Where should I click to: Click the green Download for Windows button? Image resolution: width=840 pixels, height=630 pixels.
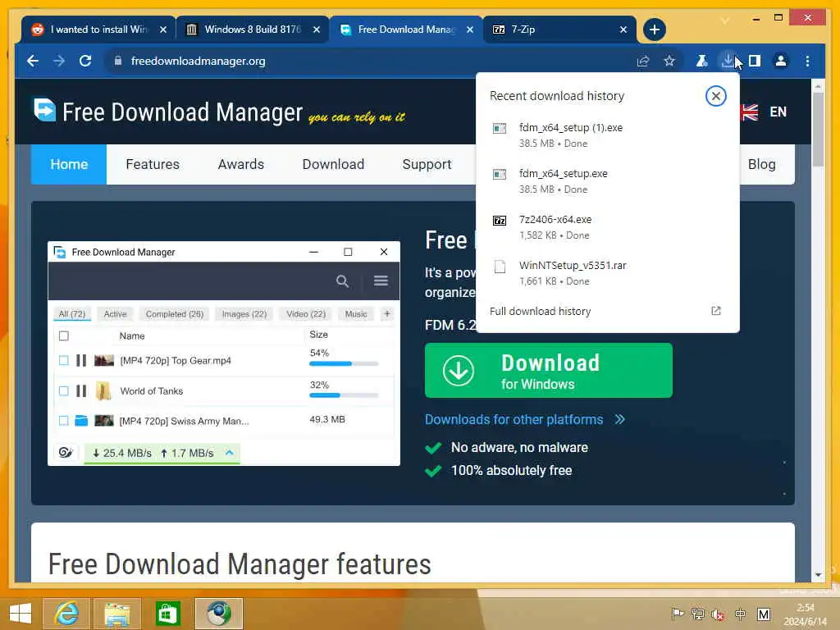click(549, 371)
